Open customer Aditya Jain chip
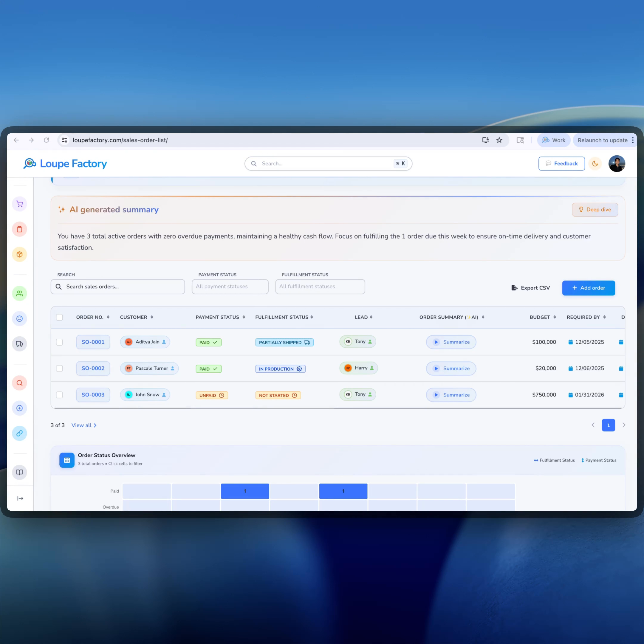The width and height of the screenshot is (644, 644). [145, 342]
